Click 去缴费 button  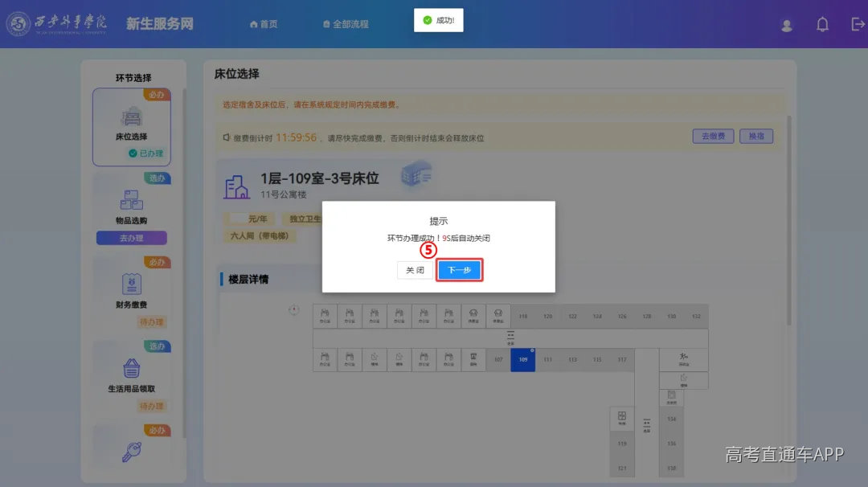coord(713,136)
